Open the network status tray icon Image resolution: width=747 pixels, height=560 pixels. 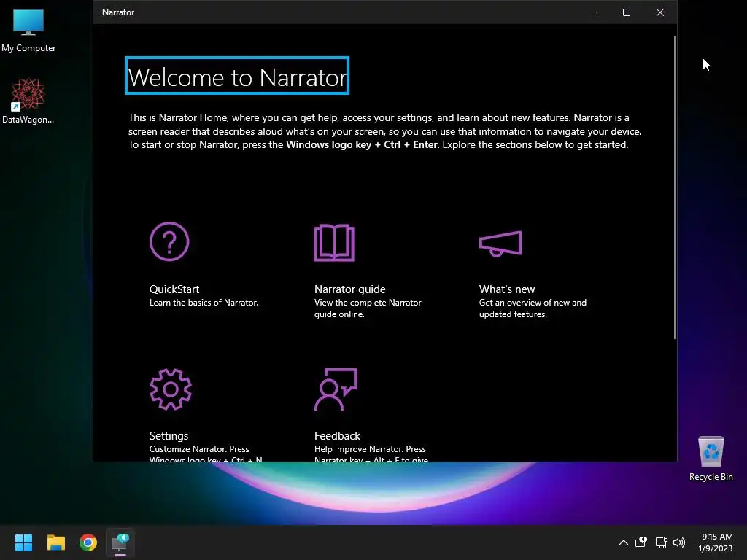[x=661, y=542]
